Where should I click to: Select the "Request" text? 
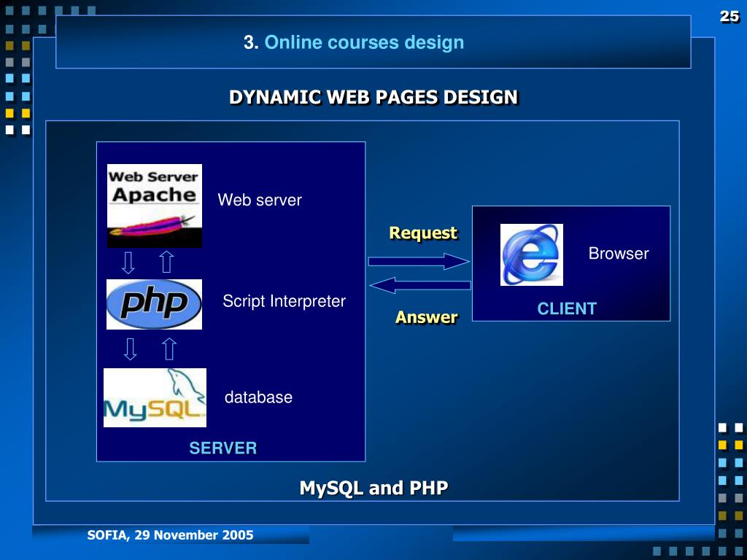pos(424,233)
